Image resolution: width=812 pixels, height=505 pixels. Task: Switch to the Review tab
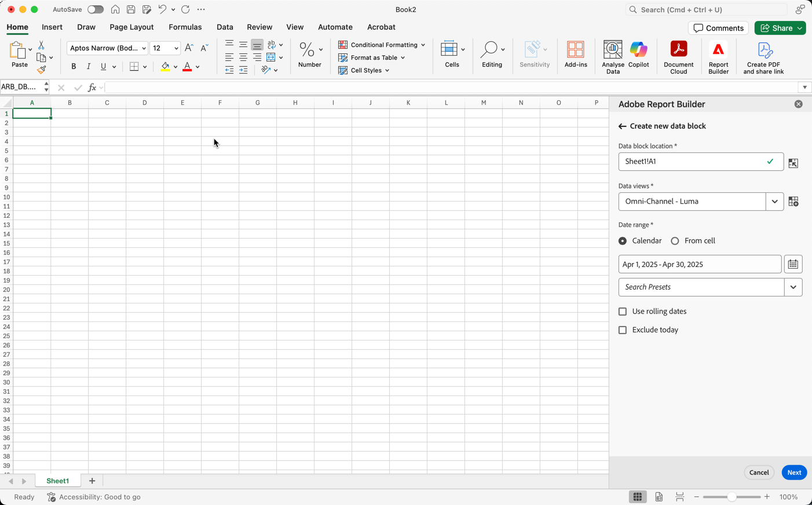(x=259, y=27)
